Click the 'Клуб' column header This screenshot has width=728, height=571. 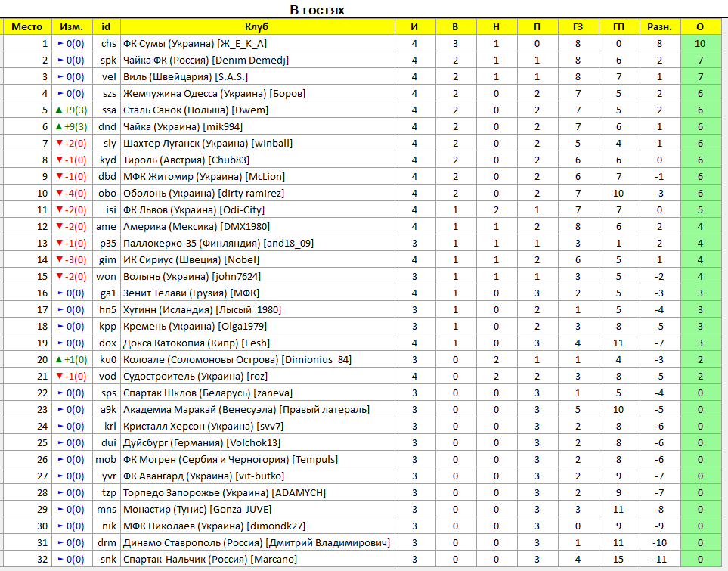coord(258,27)
